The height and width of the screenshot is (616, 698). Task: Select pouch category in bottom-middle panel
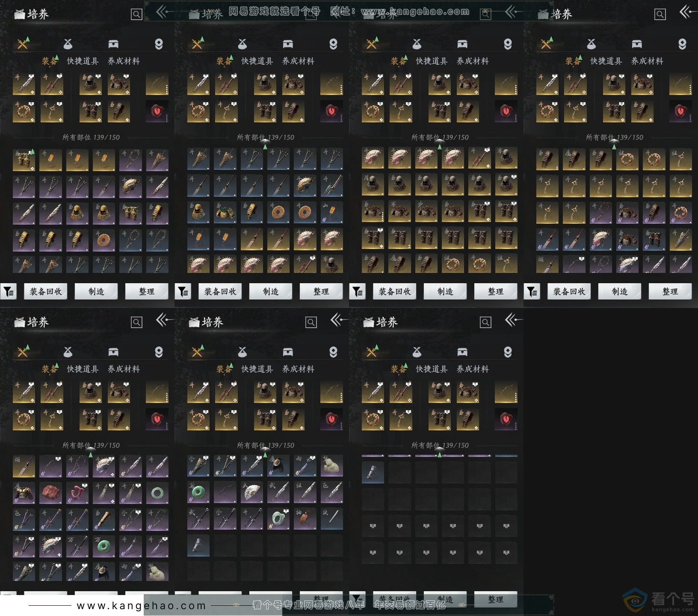(x=243, y=352)
